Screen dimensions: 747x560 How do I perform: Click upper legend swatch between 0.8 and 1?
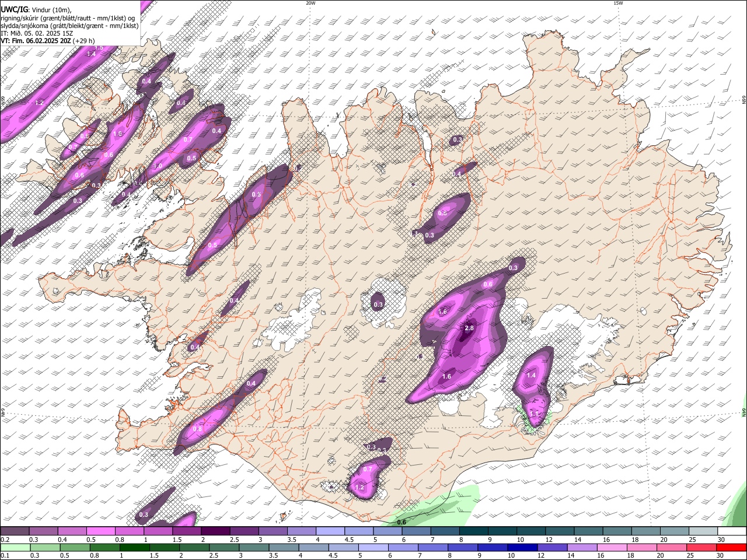[130, 531]
